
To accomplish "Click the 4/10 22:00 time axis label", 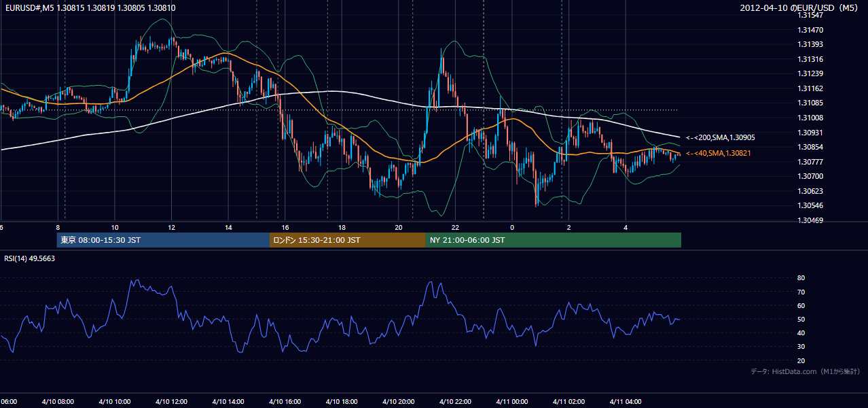I will [455, 401].
